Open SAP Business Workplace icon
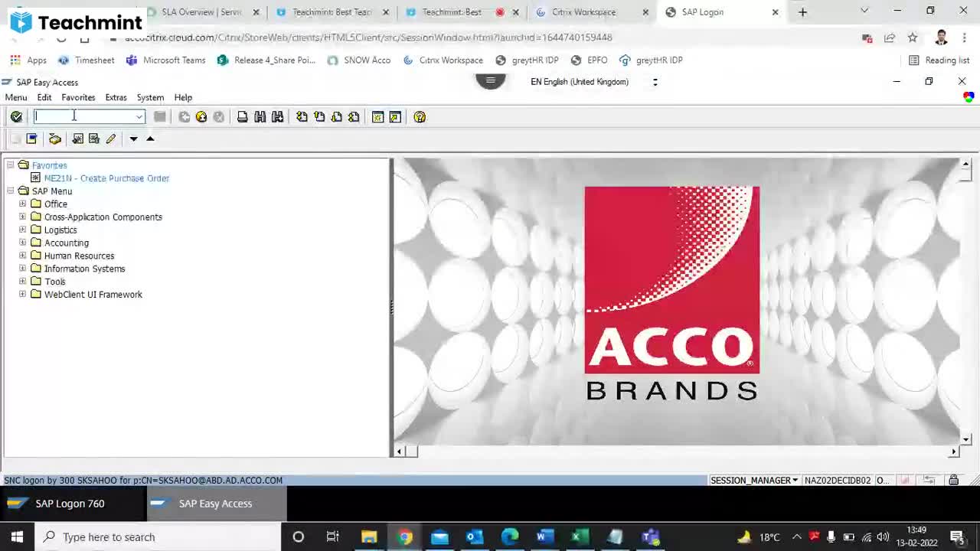This screenshot has height=551, width=980. (55, 139)
